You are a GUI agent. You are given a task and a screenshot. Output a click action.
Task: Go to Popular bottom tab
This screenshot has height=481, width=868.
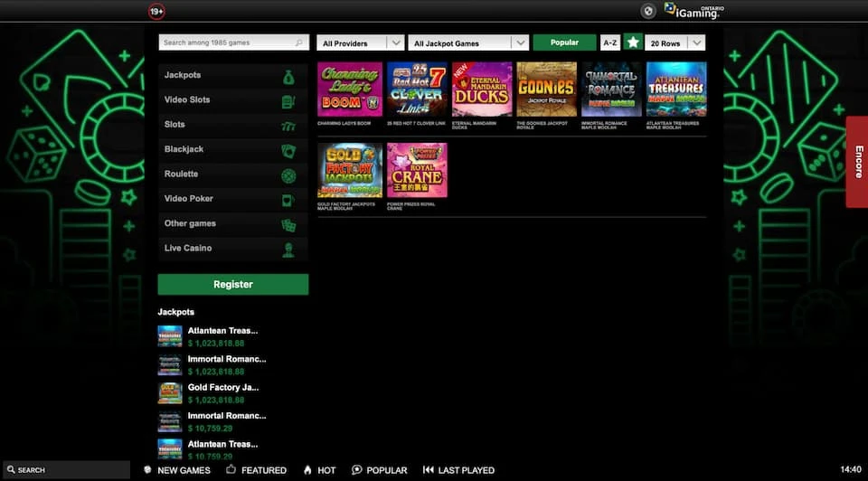[x=379, y=470]
